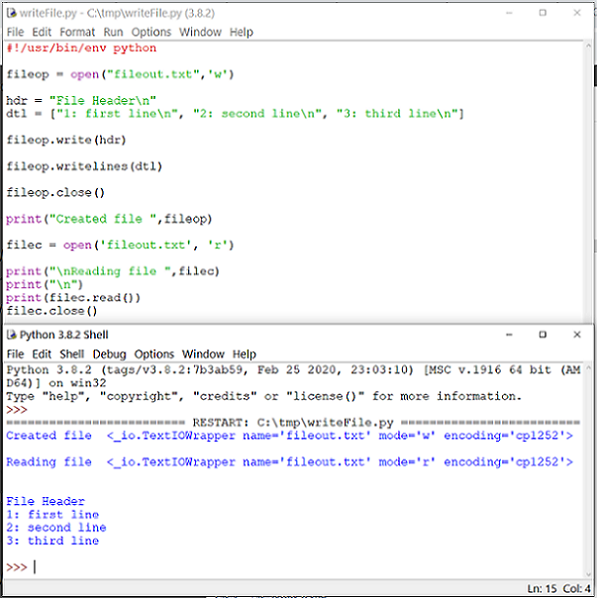This screenshot has width=597, height=598.
Task: Click the Shell window's vertical scrollbar
Action: coord(588,471)
